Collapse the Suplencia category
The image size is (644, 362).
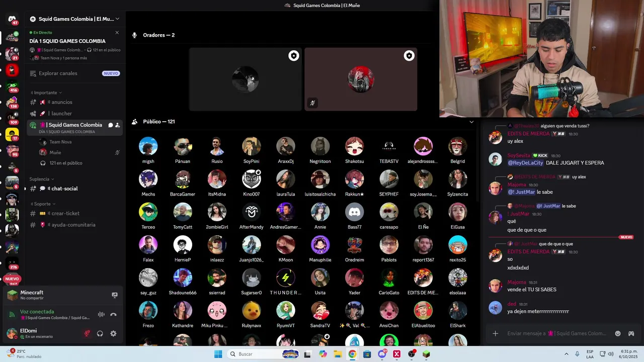pos(41,179)
